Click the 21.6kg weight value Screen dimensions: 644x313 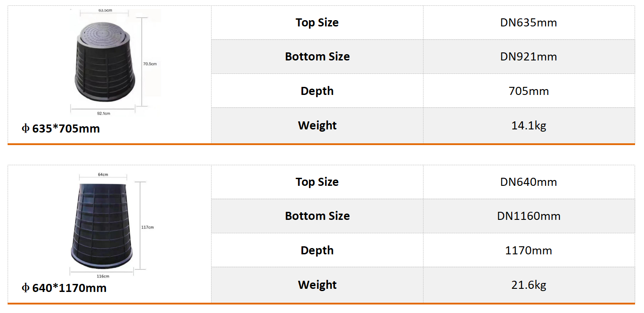529,285
